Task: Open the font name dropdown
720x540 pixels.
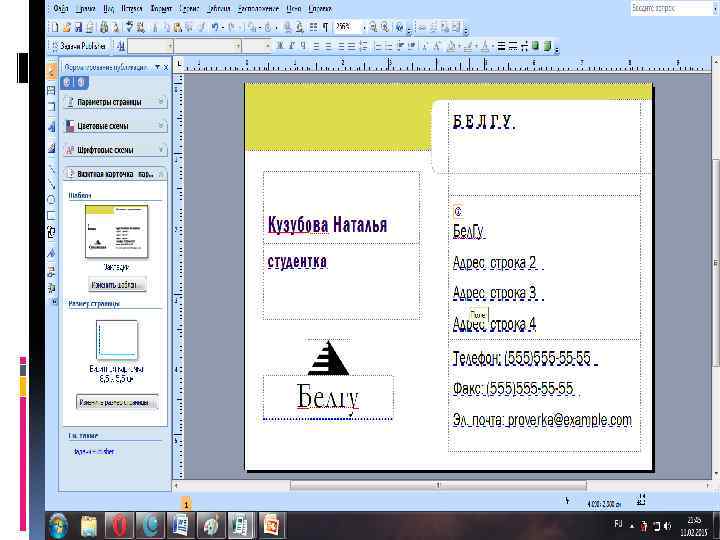Action: [237, 46]
